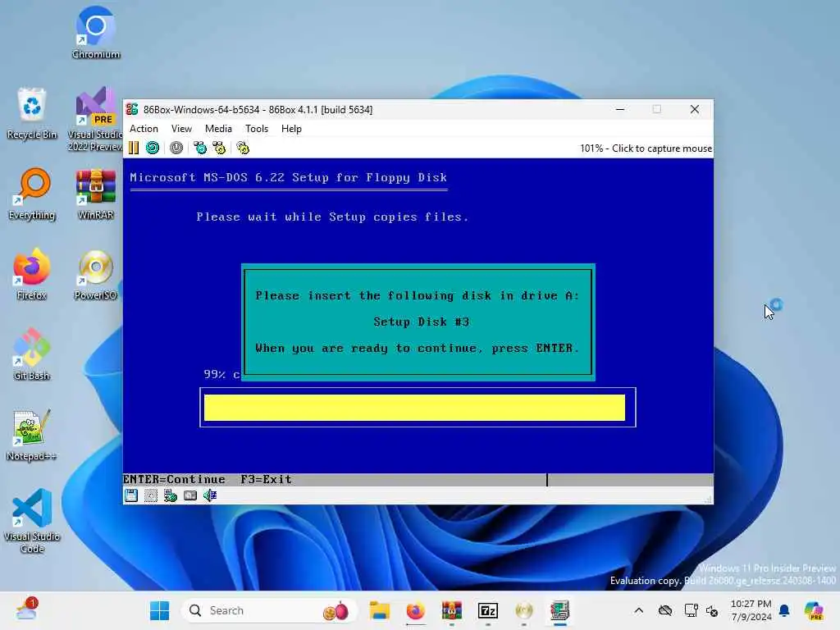This screenshot has width=840, height=630.
Task: Open PowerISO from the taskbar
Action: pos(524,610)
